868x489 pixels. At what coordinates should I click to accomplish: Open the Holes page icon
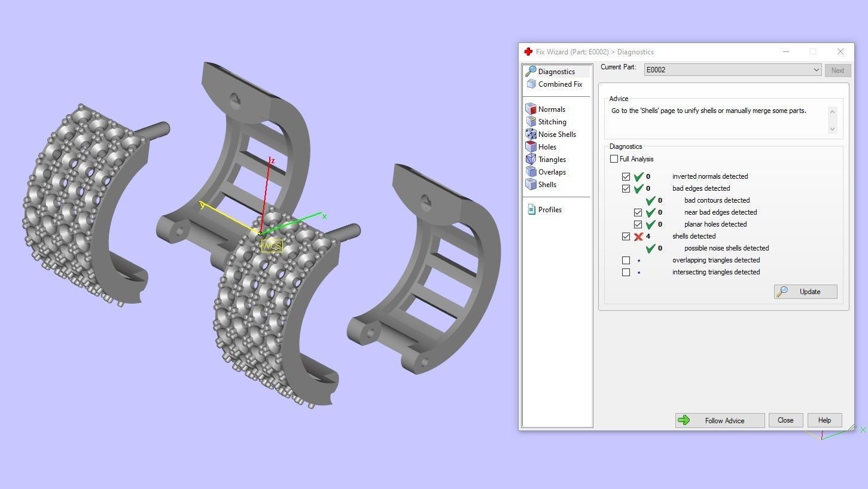[531, 146]
